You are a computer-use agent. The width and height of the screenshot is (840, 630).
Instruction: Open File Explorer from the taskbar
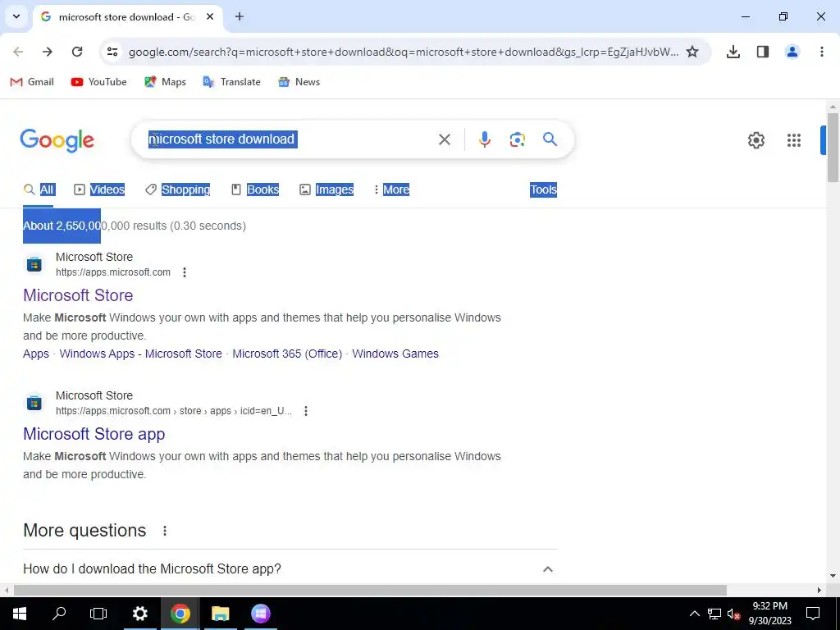[220, 614]
